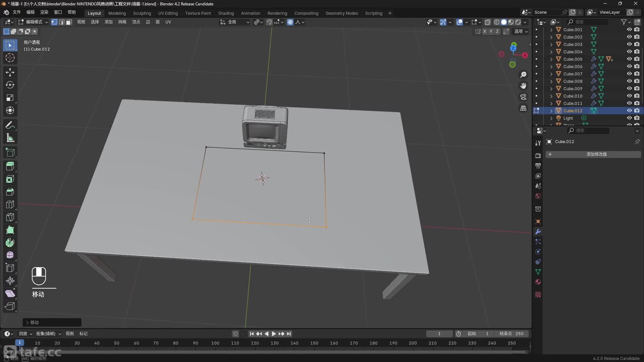Select the Knife tool
The height and width of the screenshot is (362, 644).
(x=10, y=218)
